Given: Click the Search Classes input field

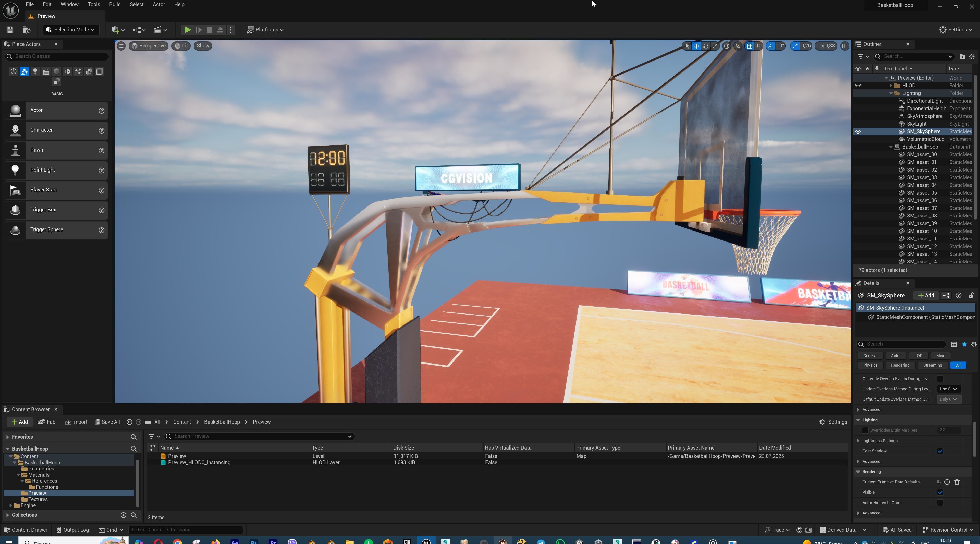Looking at the screenshot, I should (57, 56).
